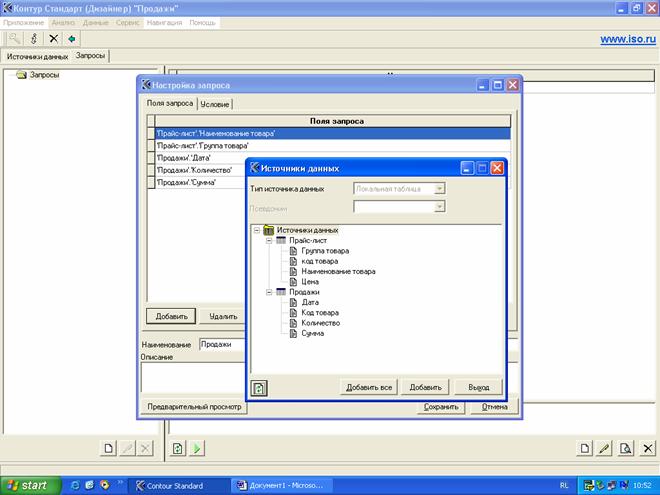This screenshot has height=495, width=660.
Task: Collapse the root Источники данных node
Action: tap(257, 230)
